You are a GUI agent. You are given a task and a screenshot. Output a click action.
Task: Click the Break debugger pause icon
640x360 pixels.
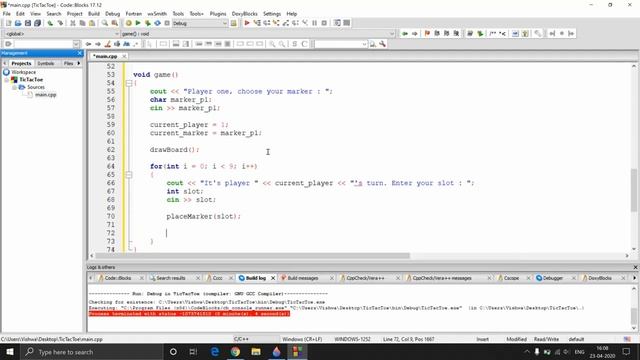point(315,23)
